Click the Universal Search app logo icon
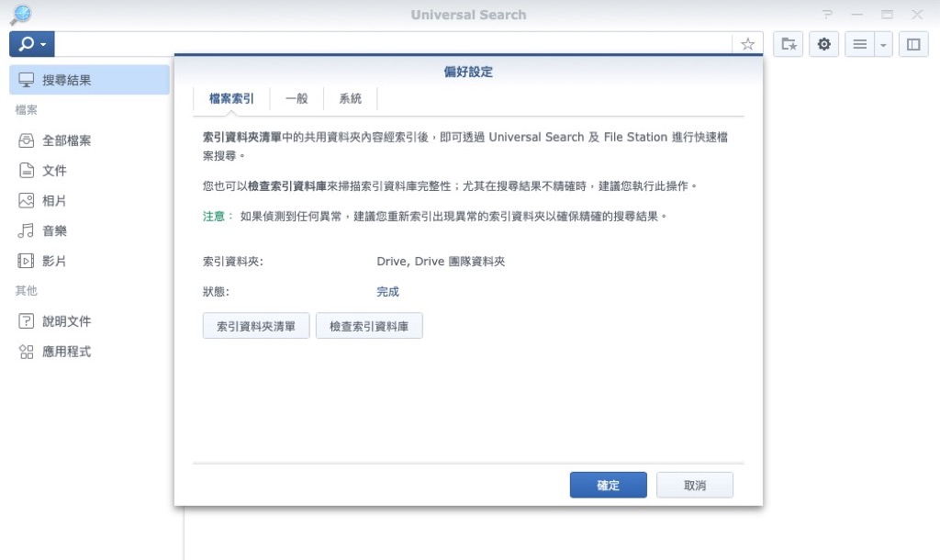Viewport: 940px width, 560px height. [21, 15]
